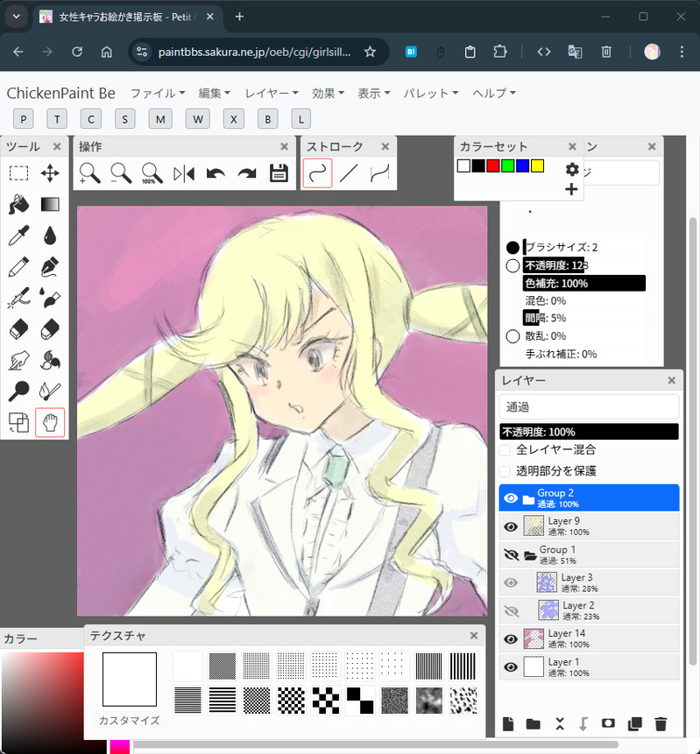Choose straight line stroke mode
700x754 pixels.
(x=349, y=173)
